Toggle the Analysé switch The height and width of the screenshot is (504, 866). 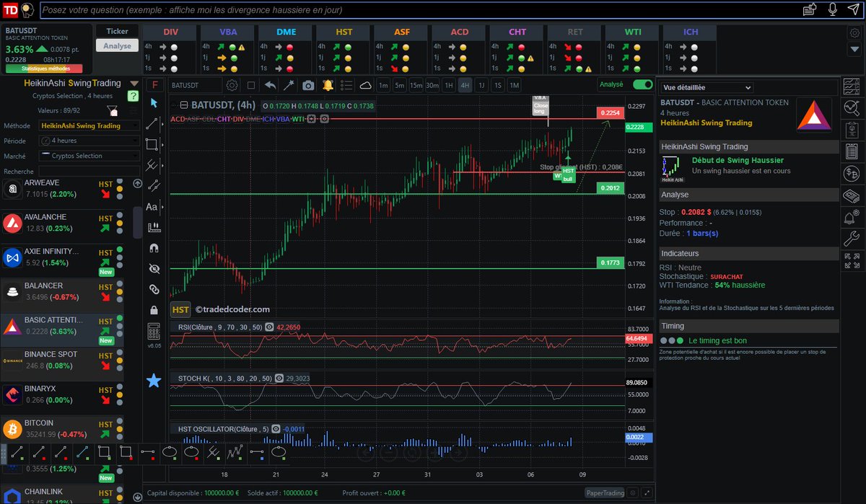click(x=642, y=84)
